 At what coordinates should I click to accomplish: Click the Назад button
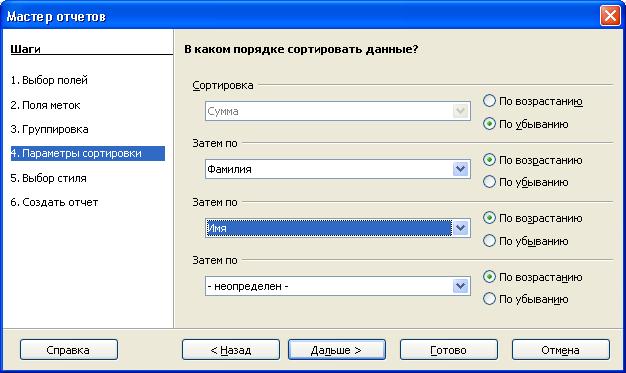tap(231, 350)
